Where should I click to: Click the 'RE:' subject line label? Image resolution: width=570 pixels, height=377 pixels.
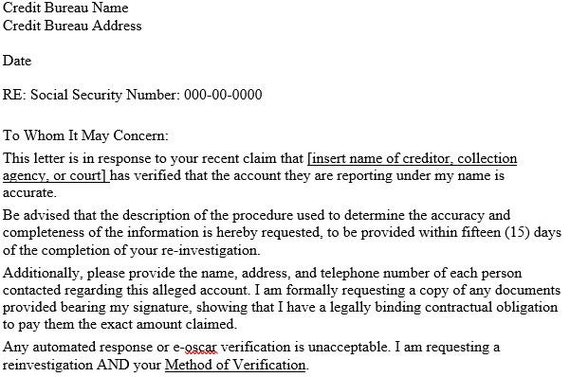tap(14, 95)
